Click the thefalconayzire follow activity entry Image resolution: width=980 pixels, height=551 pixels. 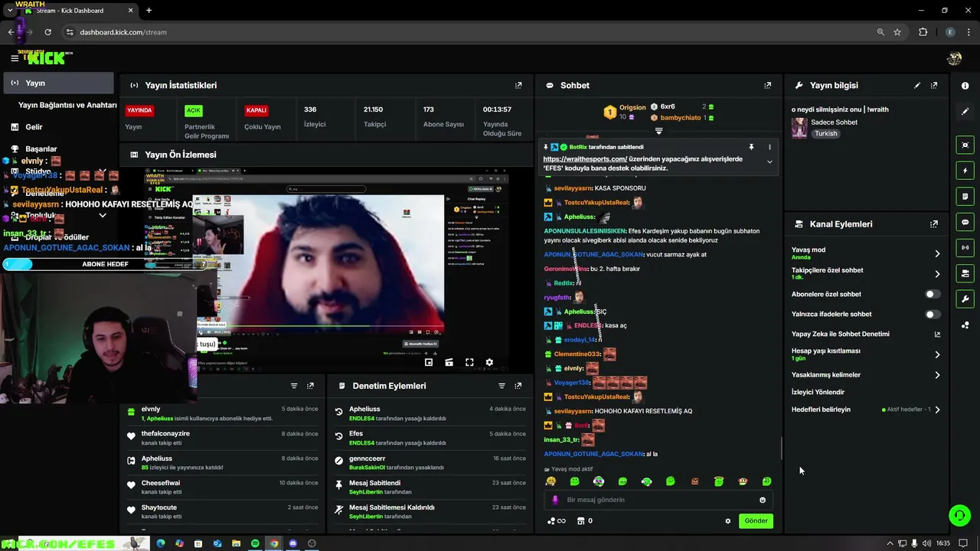tap(222, 438)
